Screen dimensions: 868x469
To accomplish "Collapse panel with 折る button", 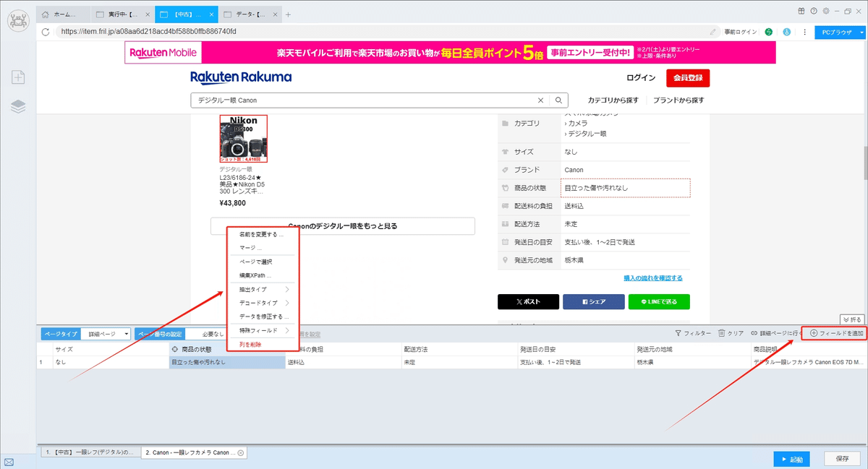I will (852, 319).
